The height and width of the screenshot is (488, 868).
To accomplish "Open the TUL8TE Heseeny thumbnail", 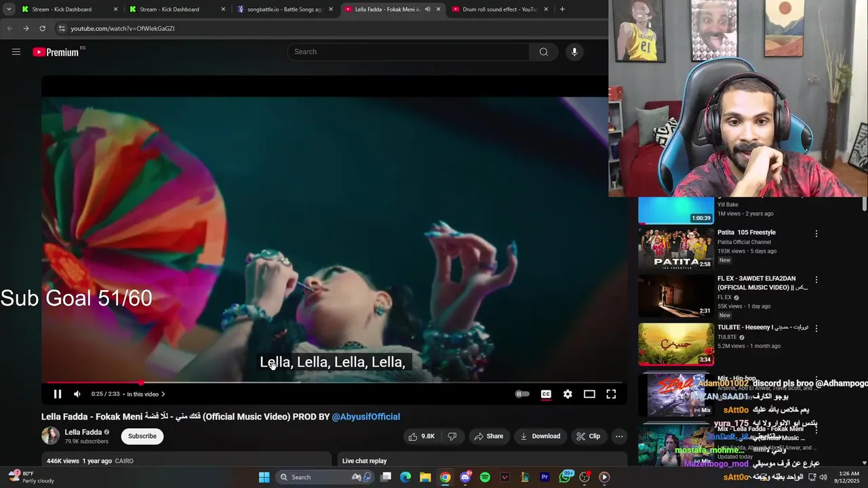I will click(675, 344).
